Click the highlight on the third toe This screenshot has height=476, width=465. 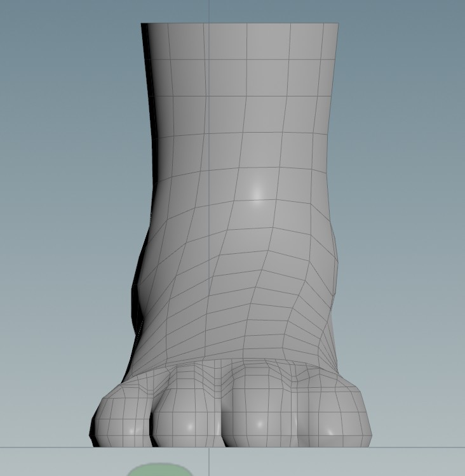point(259,423)
